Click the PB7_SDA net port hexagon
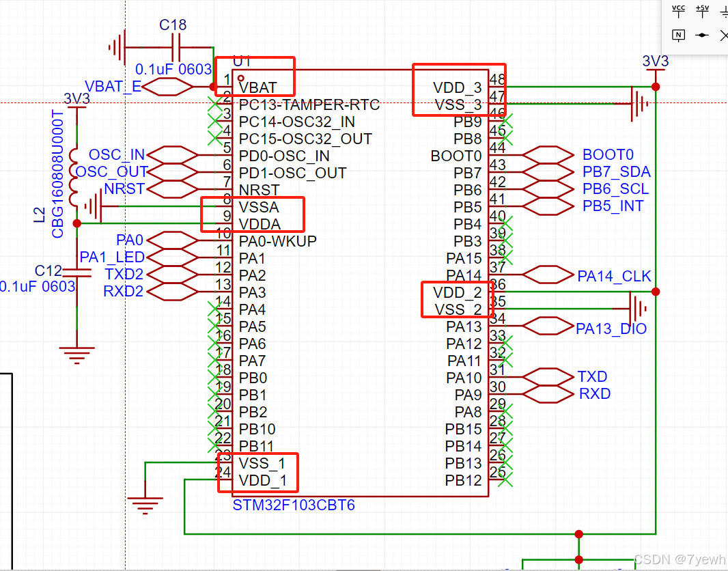The image size is (728, 571). click(x=548, y=172)
